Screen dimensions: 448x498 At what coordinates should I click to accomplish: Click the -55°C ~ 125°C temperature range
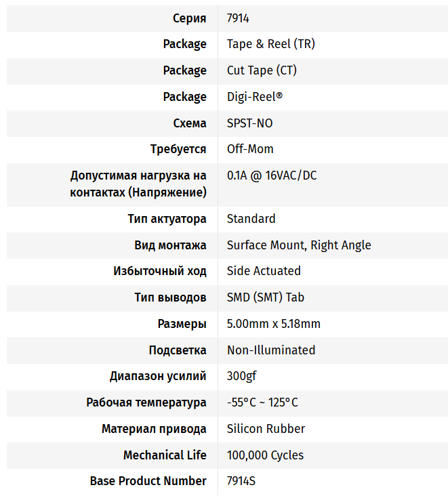(x=262, y=402)
